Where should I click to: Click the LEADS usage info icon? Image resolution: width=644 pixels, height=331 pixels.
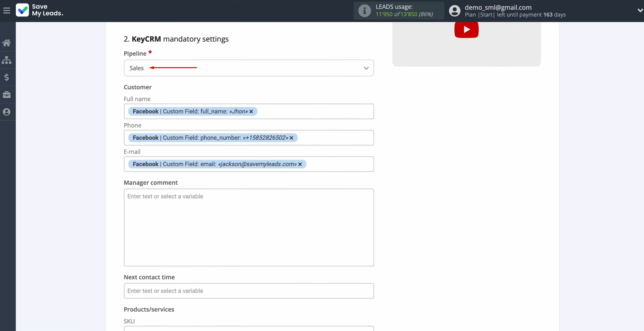(x=364, y=11)
